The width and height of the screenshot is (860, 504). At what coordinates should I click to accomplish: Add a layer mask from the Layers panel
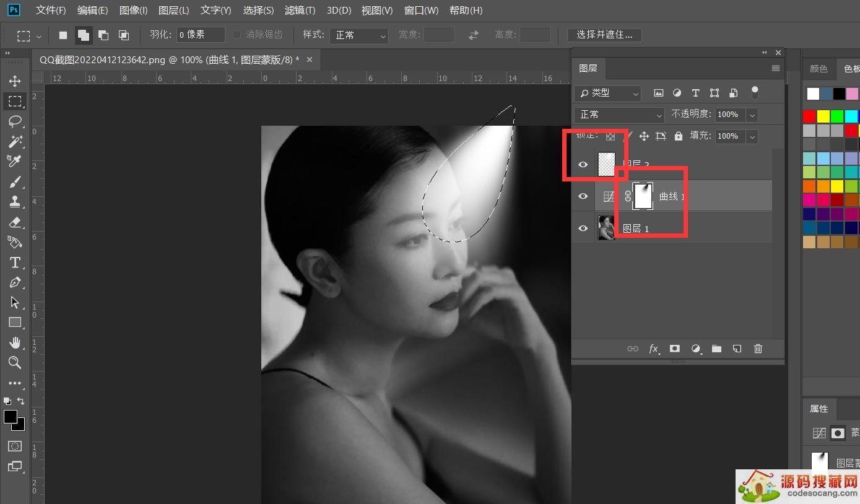tap(674, 349)
